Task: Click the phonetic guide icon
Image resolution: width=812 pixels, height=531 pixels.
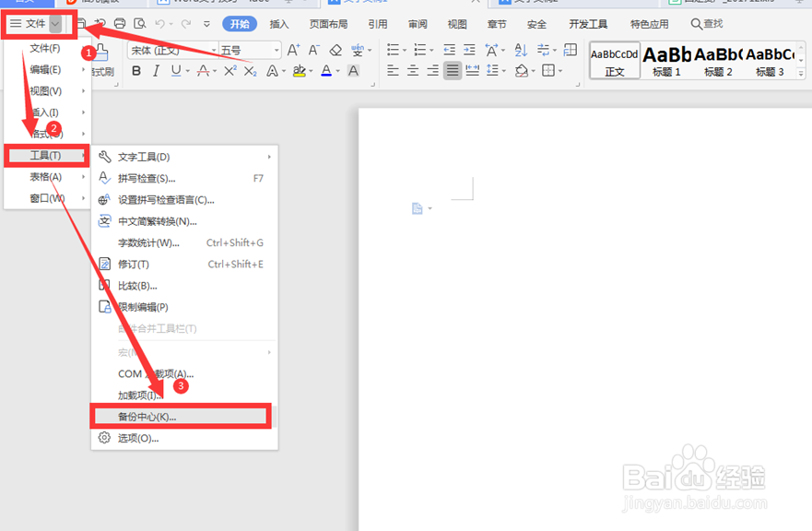Action: pyautogui.click(x=358, y=51)
